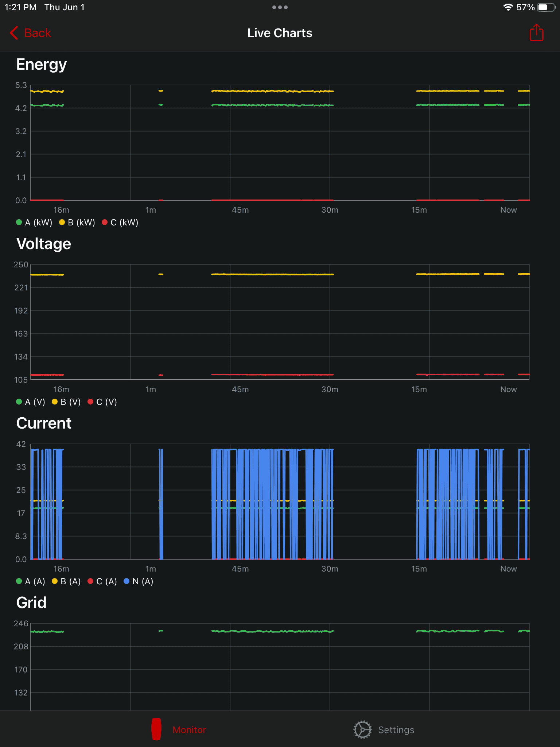Tap the battery indicator icon
The height and width of the screenshot is (747, 560).
(546, 7)
